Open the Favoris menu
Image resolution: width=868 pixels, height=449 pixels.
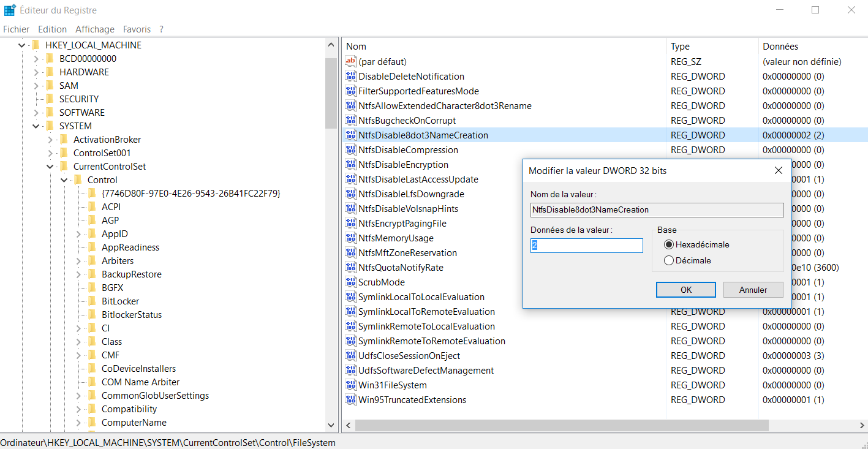pyautogui.click(x=137, y=29)
